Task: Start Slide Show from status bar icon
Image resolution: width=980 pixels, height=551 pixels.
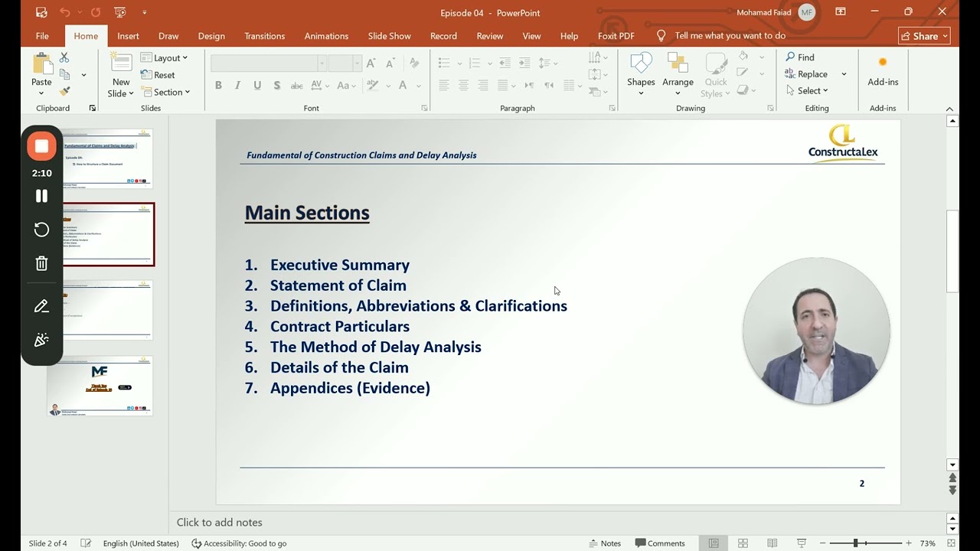Action: [x=802, y=543]
